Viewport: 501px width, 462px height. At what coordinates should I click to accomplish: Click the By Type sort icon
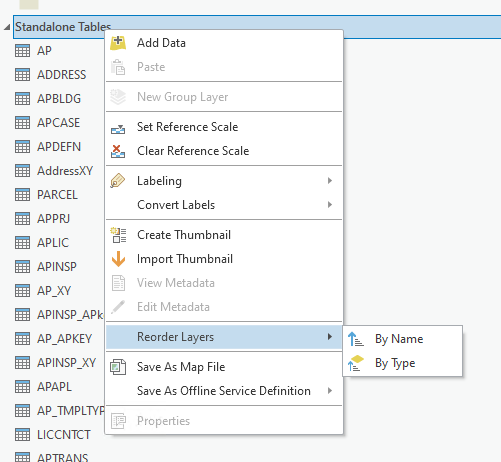pyautogui.click(x=355, y=363)
